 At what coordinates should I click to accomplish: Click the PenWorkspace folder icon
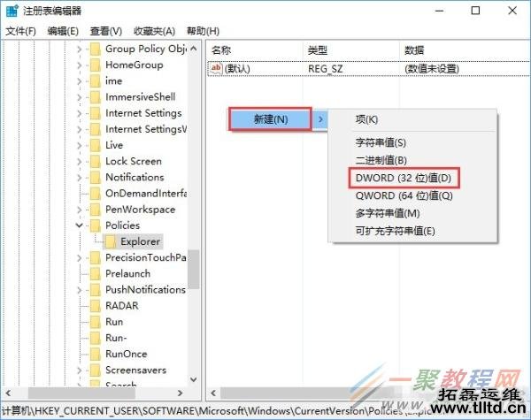click(x=96, y=210)
